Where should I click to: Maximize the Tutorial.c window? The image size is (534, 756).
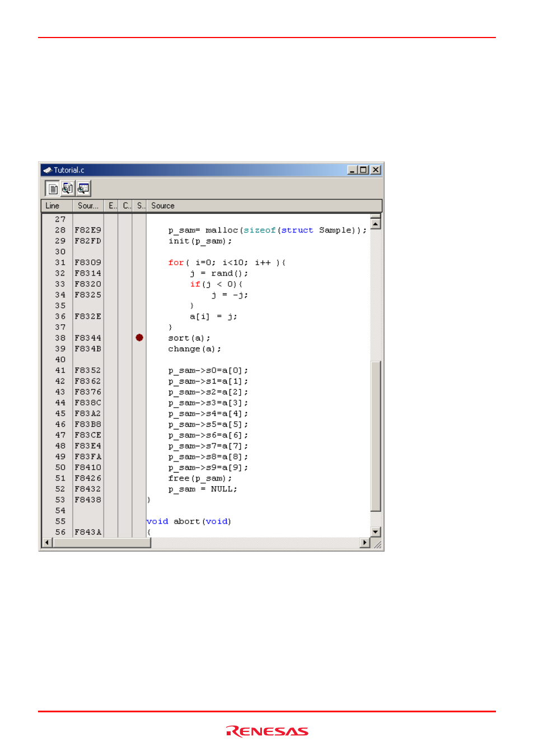(x=363, y=170)
